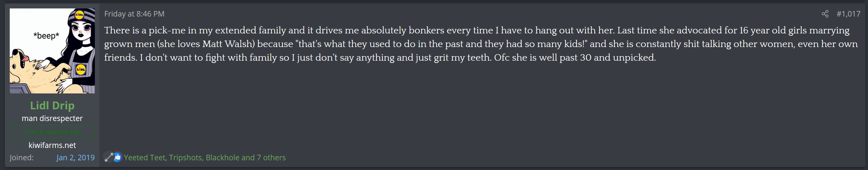Open Lidl Drip's profile via username
The height and width of the screenshot is (170, 868).
pos(52,105)
